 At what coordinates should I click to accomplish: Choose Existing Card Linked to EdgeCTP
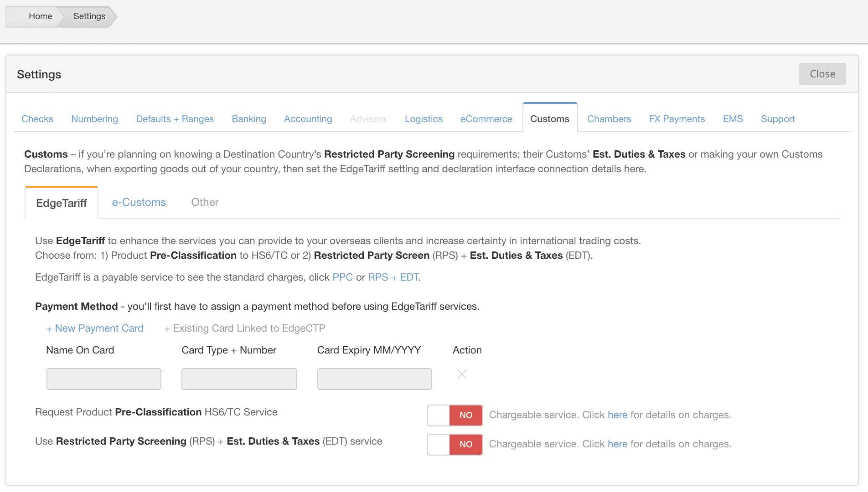[x=245, y=328]
